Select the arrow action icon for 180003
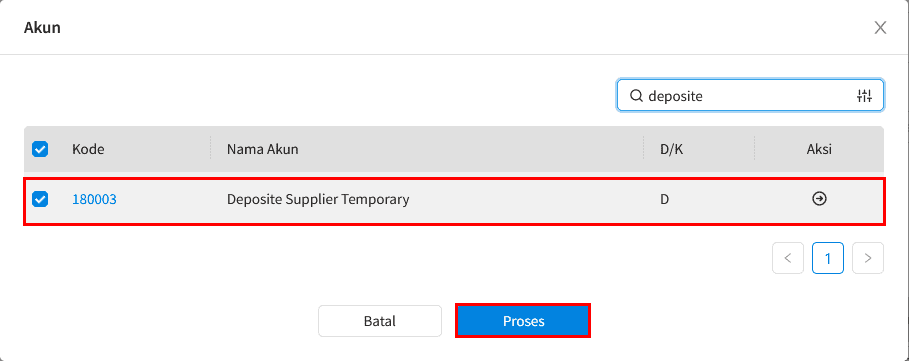Screen dimensions: 909x361 coord(819,199)
